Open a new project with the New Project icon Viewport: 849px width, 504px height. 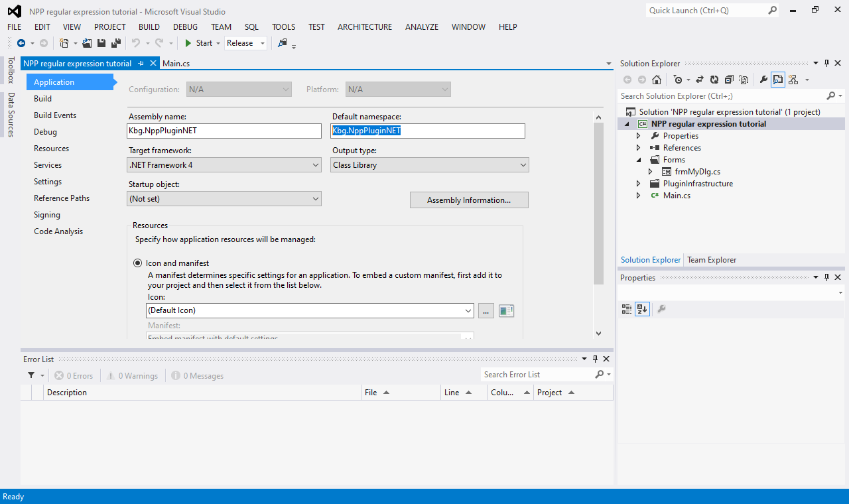[64, 42]
